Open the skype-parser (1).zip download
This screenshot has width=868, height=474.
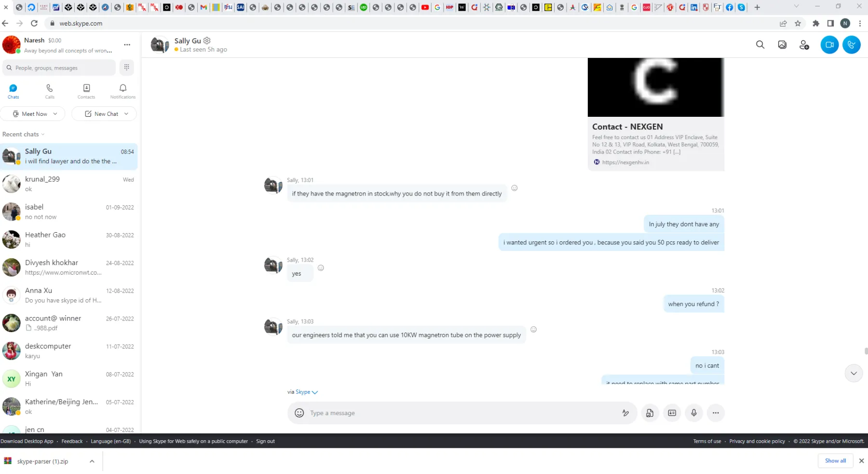click(x=42, y=461)
